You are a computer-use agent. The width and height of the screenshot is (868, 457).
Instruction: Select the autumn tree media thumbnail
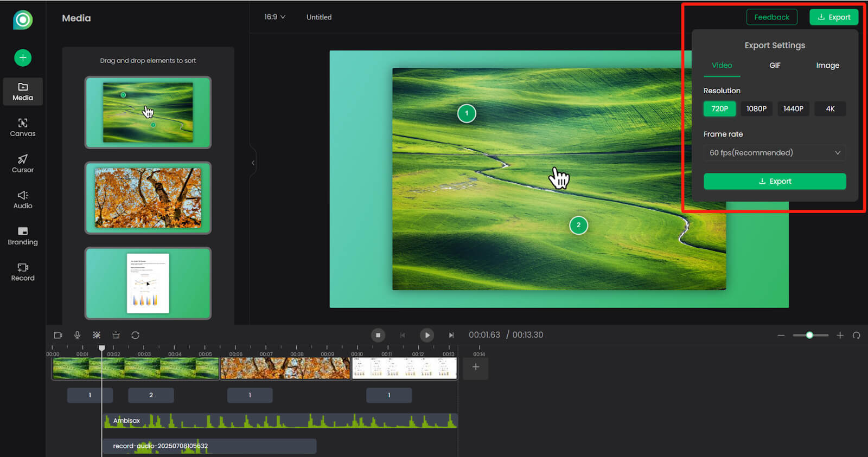[148, 198]
